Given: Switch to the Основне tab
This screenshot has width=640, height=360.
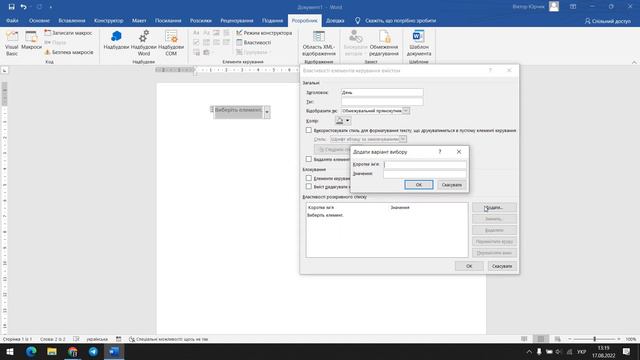Looking at the screenshot, I should 39,20.
